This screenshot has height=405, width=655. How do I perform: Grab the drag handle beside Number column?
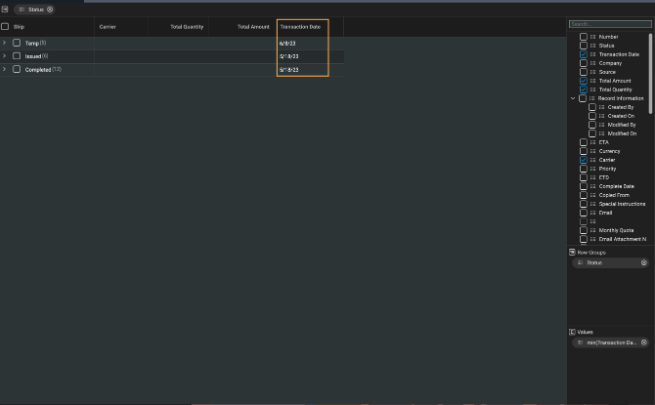pyautogui.click(x=594, y=36)
